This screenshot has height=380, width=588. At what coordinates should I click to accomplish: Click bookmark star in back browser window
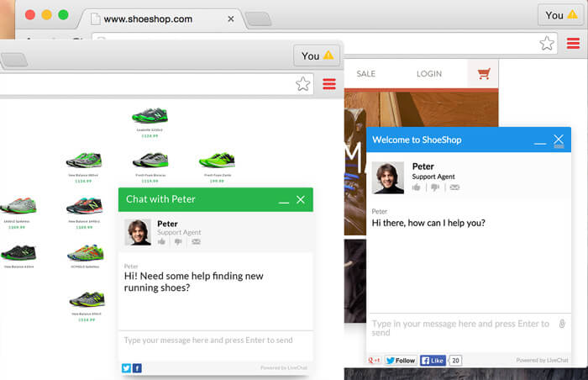(x=547, y=43)
